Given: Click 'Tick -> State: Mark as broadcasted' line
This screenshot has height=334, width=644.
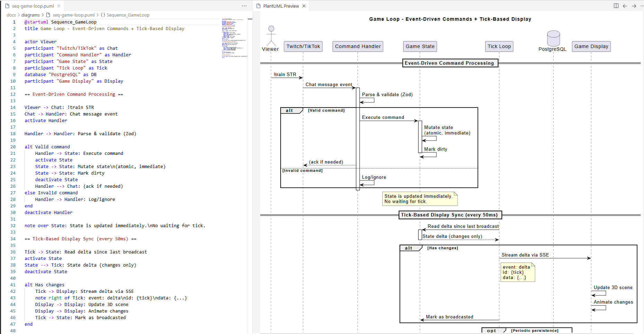Looking at the screenshot, I should (x=80, y=317).
